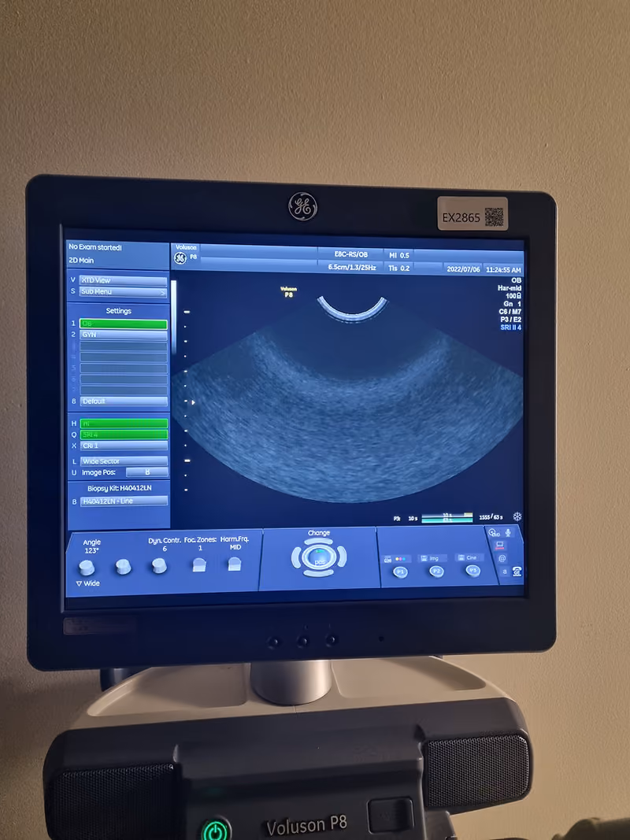Adjust the Foc. Zones rocker switch
The width and height of the screenshot is (630, 840).
coord(199,564)
